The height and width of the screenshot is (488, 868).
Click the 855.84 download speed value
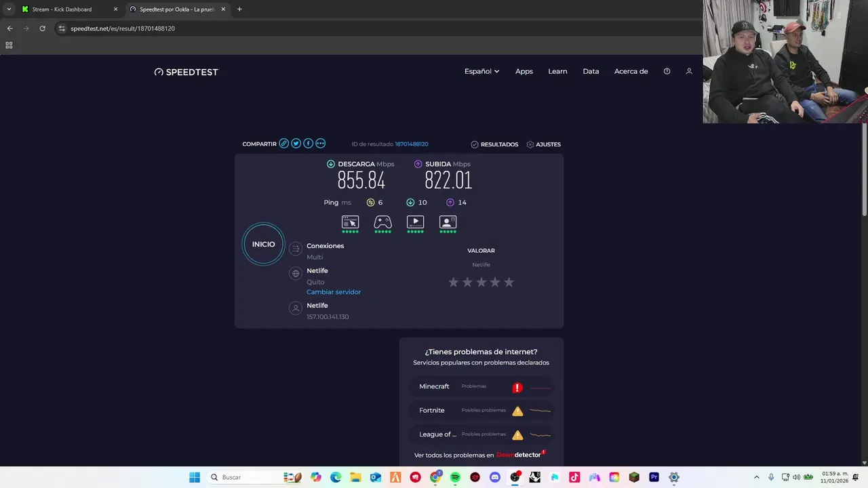pos(361,180)
